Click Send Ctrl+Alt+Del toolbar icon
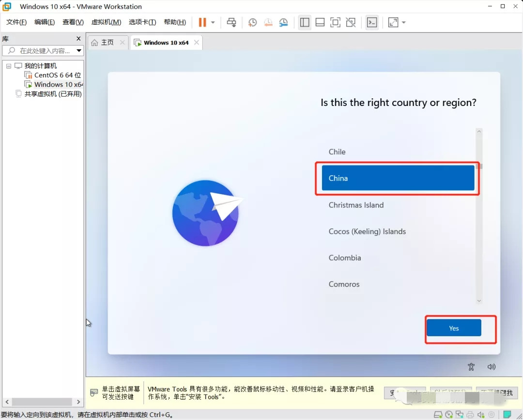 [231, 22]
